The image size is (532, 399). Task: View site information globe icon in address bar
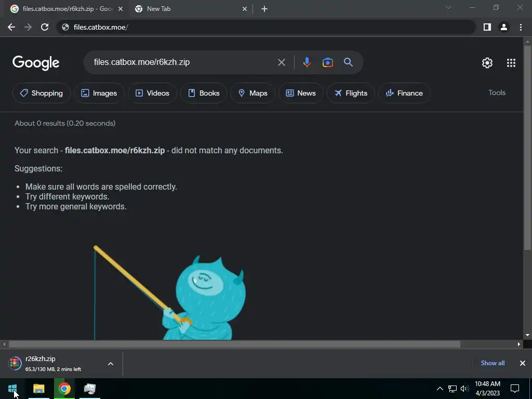pyautogui.click(x=65, y=27)
